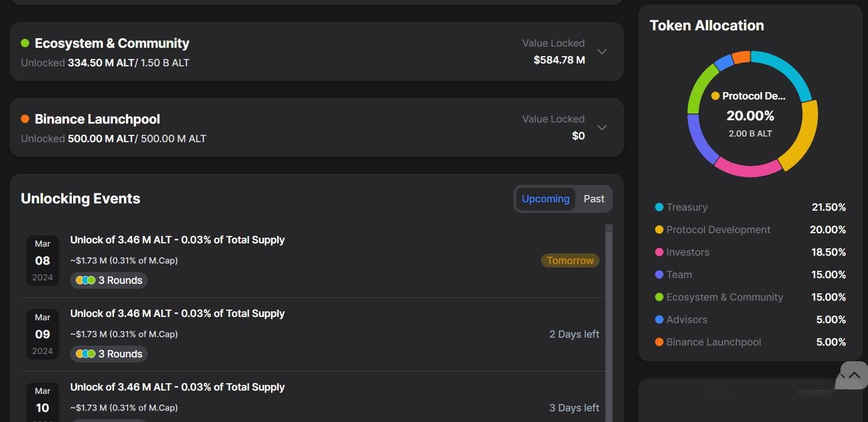Click the purple Team legend dot
Viewport: 868px width, 422px height.
(659, 275)
